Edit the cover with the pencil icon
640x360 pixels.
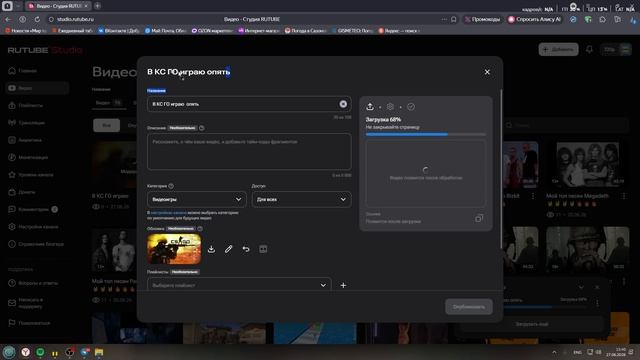pos(229,249)
